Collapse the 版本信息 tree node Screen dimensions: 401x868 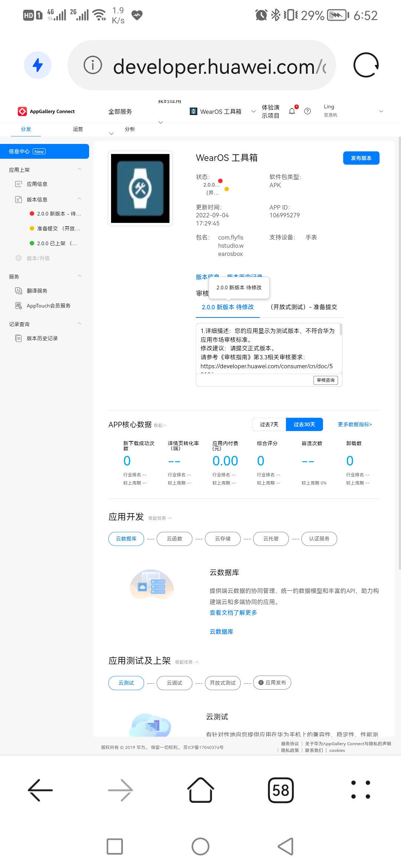pos(79,199)
